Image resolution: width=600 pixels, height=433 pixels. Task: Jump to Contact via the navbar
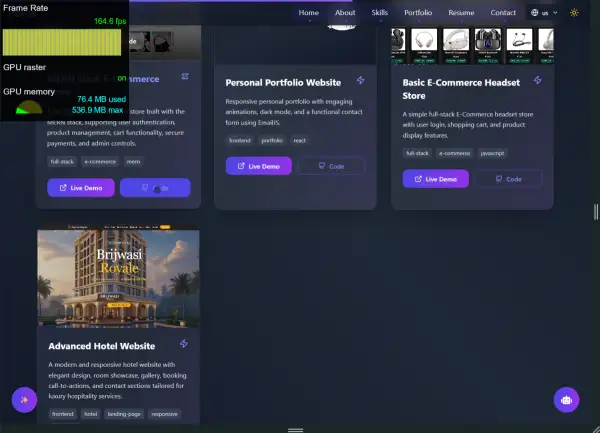[503, 13]
